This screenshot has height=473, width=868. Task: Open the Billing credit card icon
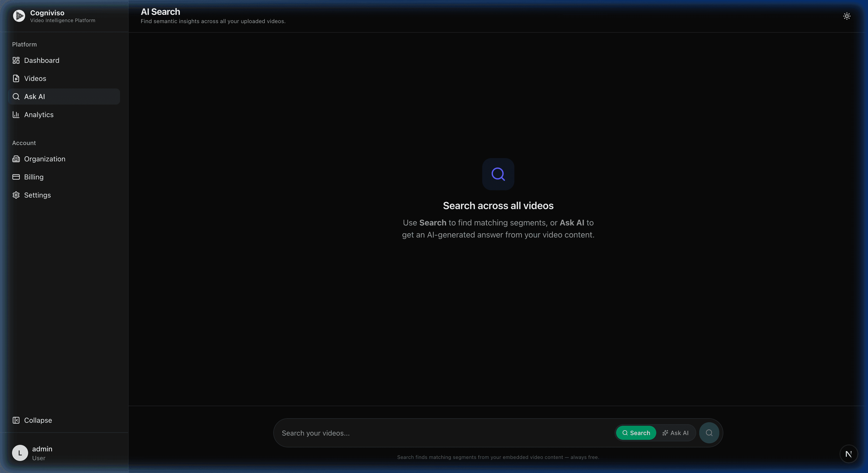16,177
